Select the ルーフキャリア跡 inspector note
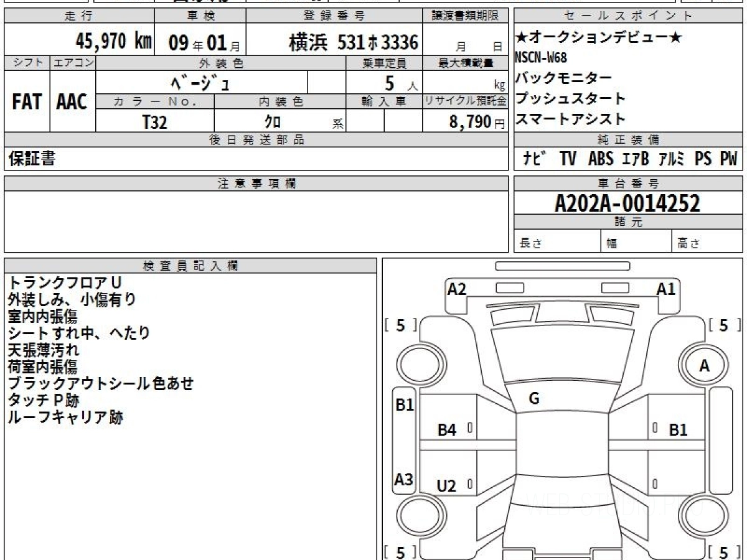Screen dimensions: 747x560 (x=65, y=418)
